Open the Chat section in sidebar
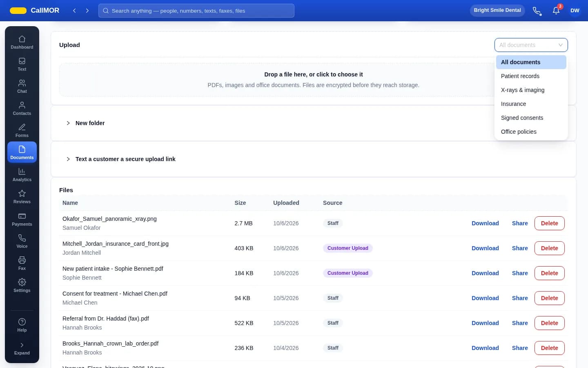 click(22, 86)
